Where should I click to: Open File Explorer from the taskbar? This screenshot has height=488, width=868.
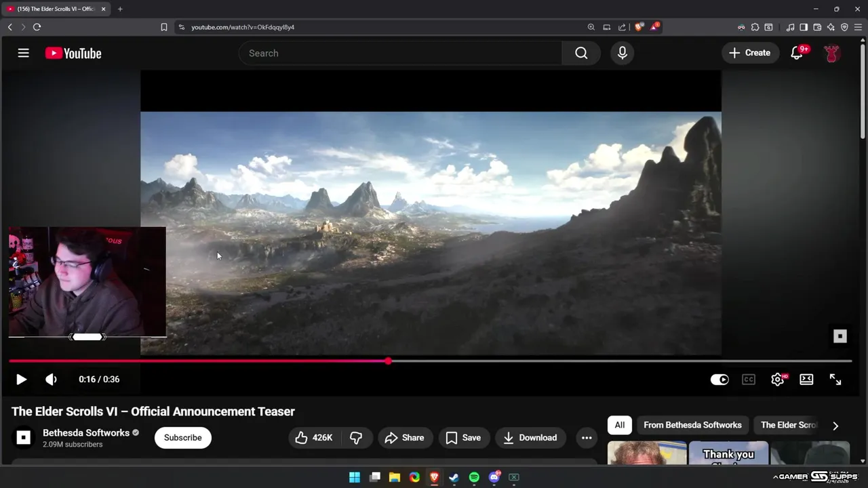point(395,477)
